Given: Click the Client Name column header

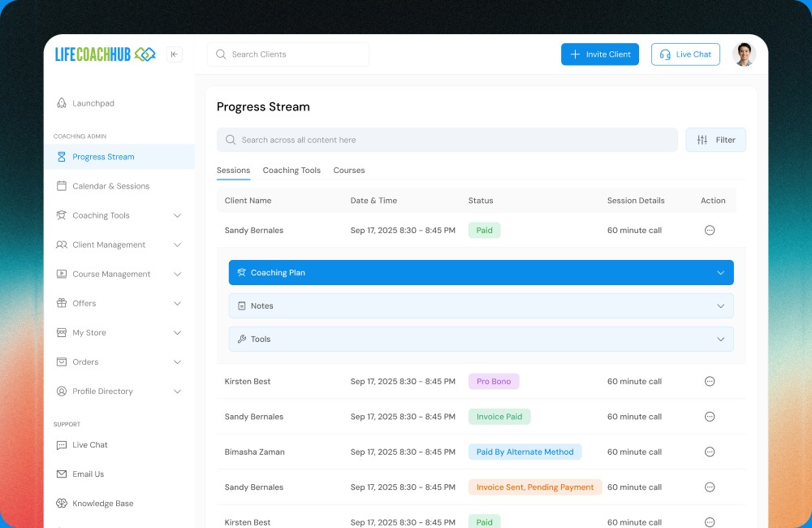Looking at the screenshot, I should (248, 201).
